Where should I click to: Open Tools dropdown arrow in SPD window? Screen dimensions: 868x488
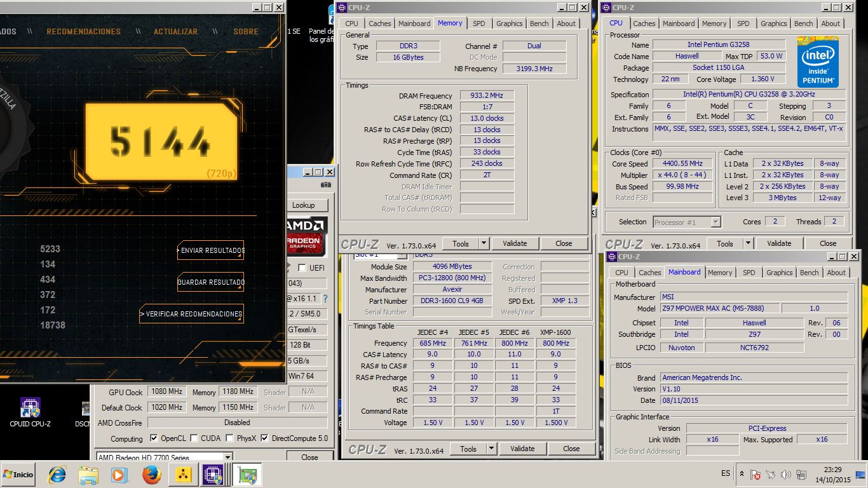coord(491,449)
